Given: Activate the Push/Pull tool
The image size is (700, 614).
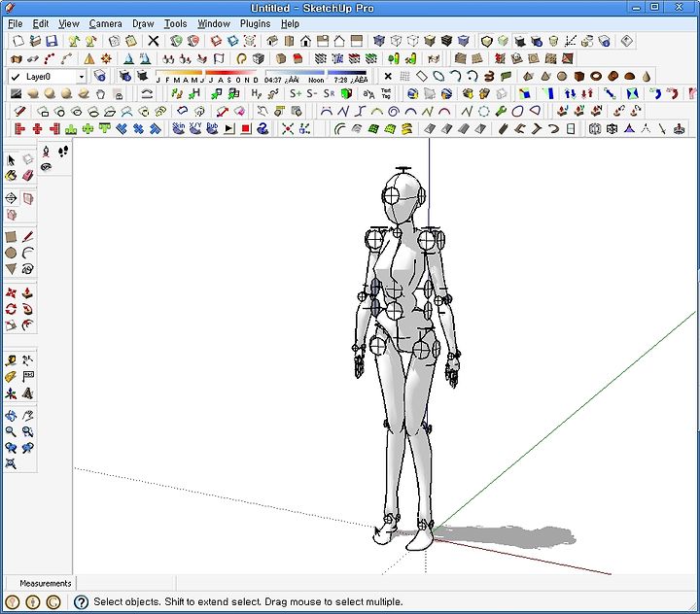Looking at the screenshot, I should (27, 293).
